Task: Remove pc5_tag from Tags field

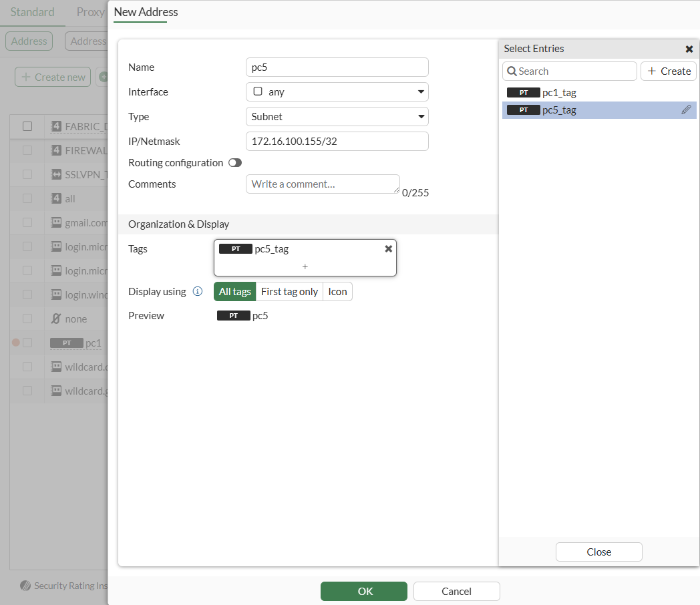Action: (x=388, y=248)
